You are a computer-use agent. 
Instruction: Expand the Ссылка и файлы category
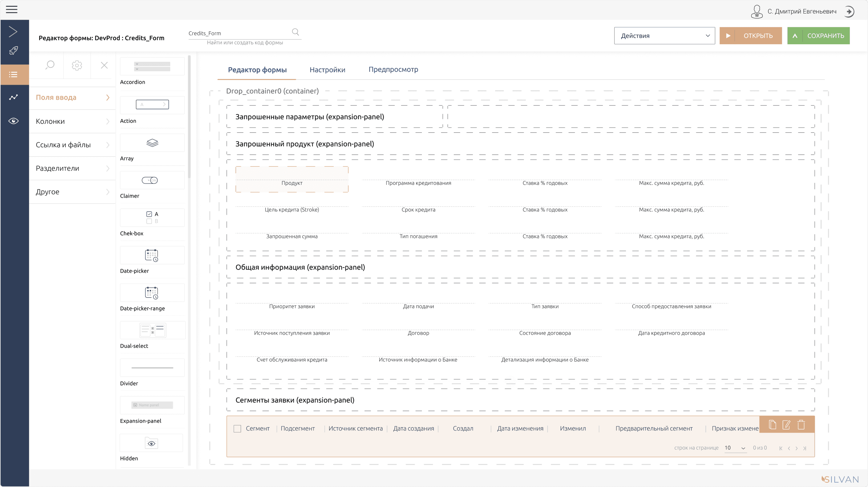pos(72,145)
